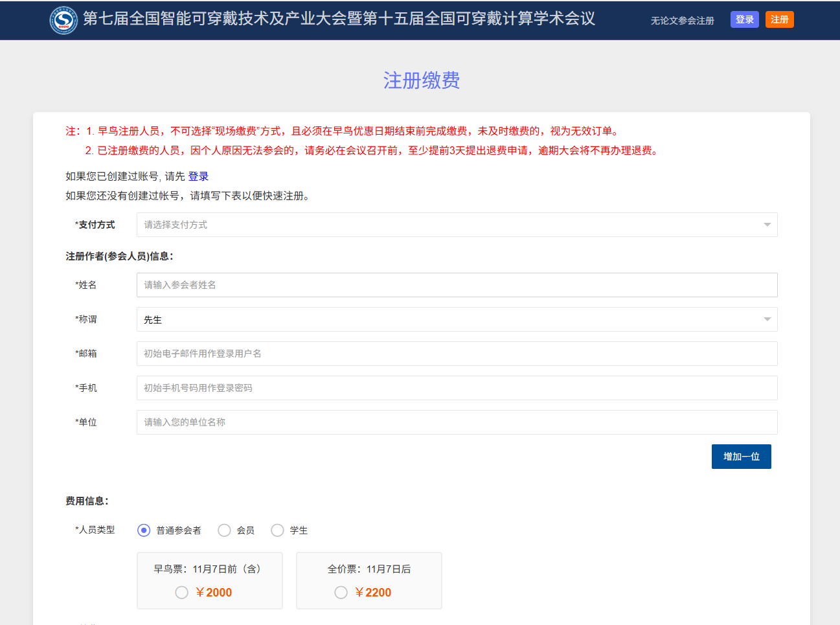Click the arrow on the 称谓 selector

click(x=767, y=319)
